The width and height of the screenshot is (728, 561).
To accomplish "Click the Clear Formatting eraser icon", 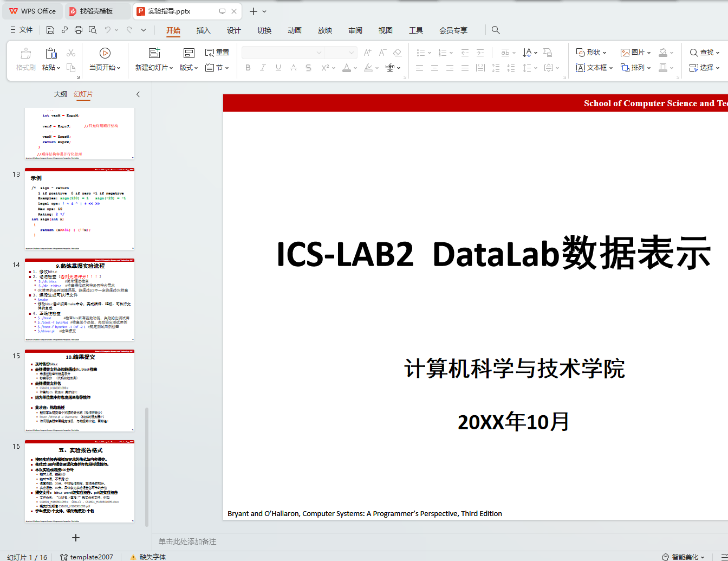I will tap(398, 53).
